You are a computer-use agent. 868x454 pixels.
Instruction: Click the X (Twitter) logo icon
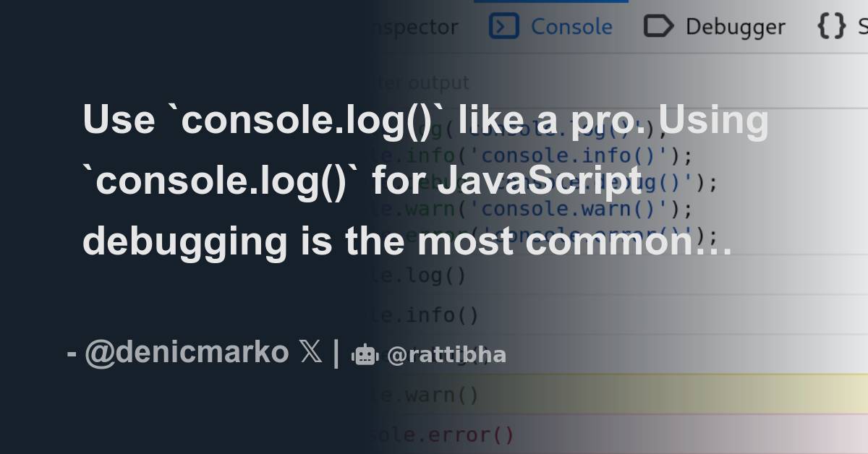(310, 352)
